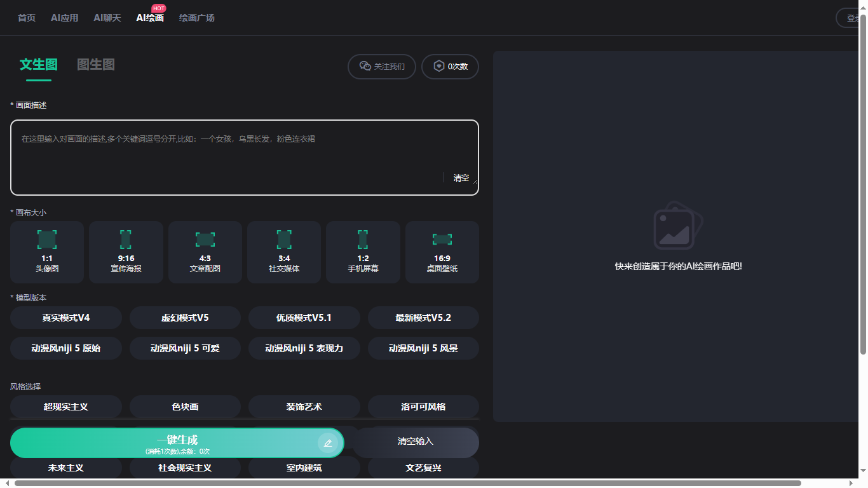Click the vertical page scrollbar
This screenshot has height=488, width=868.
(863, 184)
